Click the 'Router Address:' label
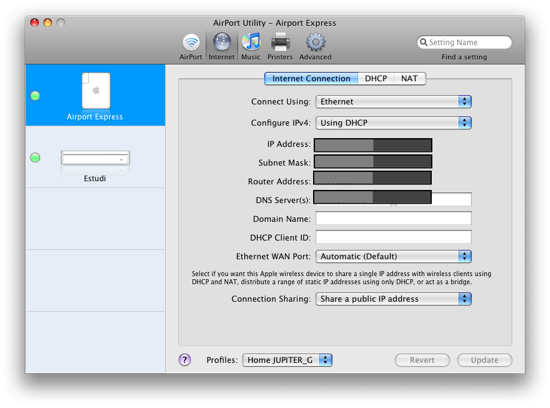 tap(279, 181)
